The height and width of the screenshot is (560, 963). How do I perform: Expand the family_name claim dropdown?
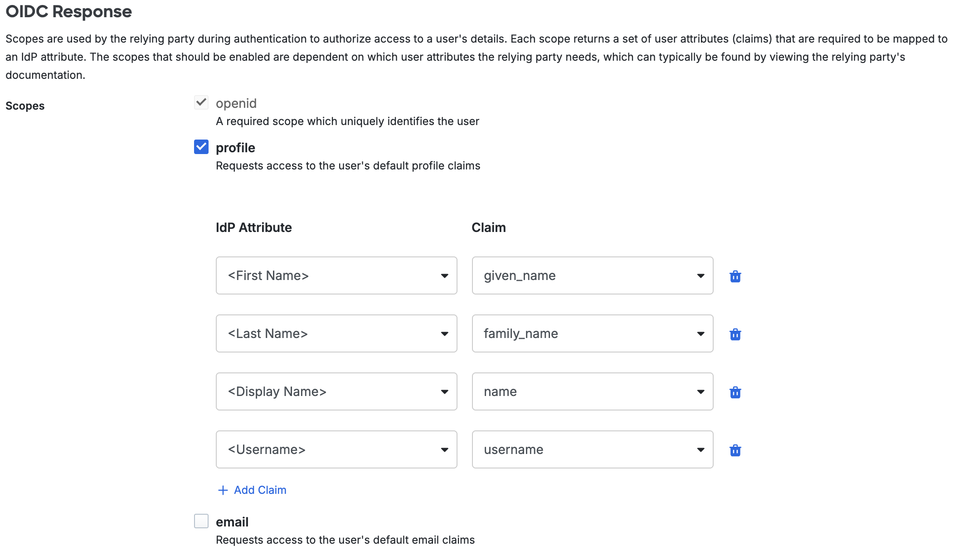(x=592, y=333)
